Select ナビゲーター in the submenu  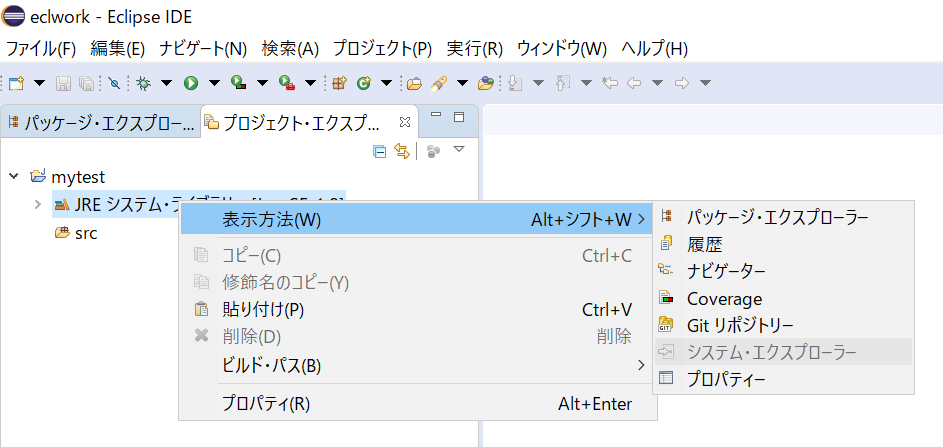pyautogui.click(x=784, y=271)
